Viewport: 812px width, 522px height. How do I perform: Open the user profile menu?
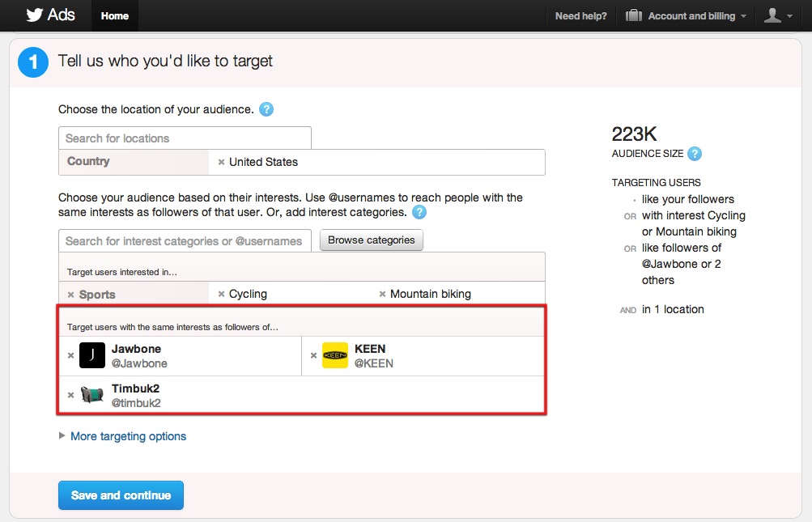coord(778,16)
